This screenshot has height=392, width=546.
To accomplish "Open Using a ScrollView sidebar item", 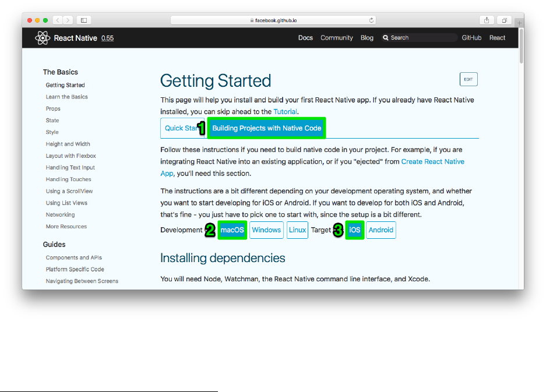I will [69, 191].
